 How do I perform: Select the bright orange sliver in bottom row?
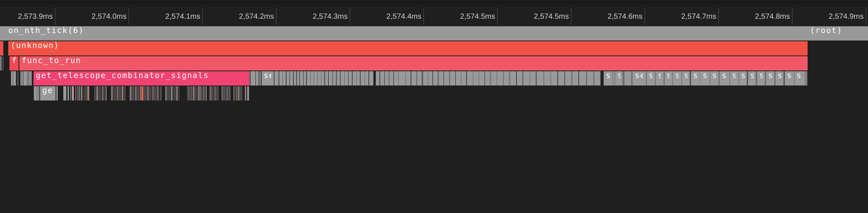[x=142, y=93]
